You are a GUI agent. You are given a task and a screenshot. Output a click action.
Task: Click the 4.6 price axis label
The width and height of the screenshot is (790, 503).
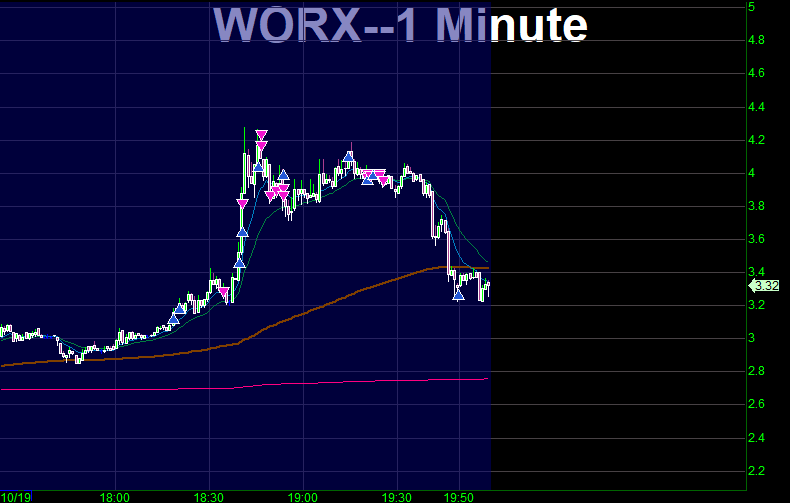pos(756,73)
